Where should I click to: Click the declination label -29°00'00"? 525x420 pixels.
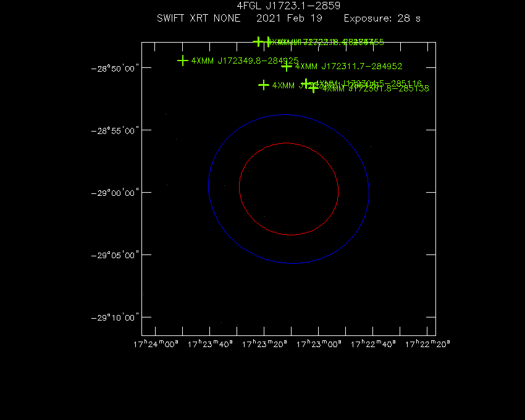click(x=115, y=193)
